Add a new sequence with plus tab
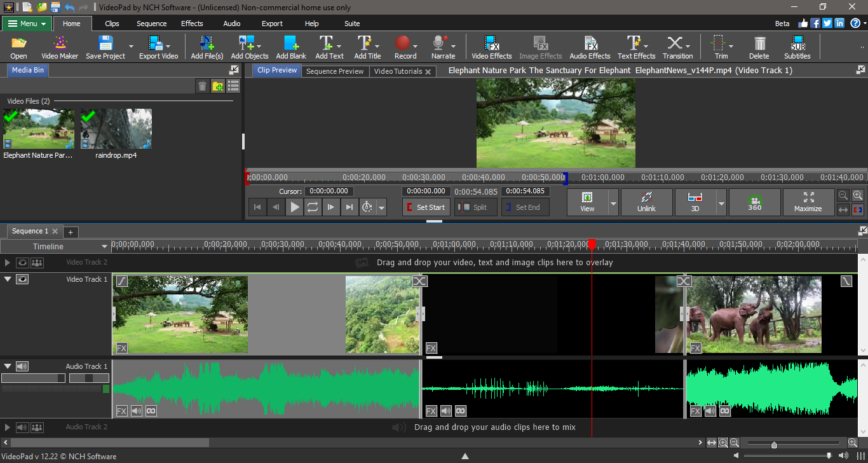The height and width of the screenshot is (463, 868). pos(71,232)
